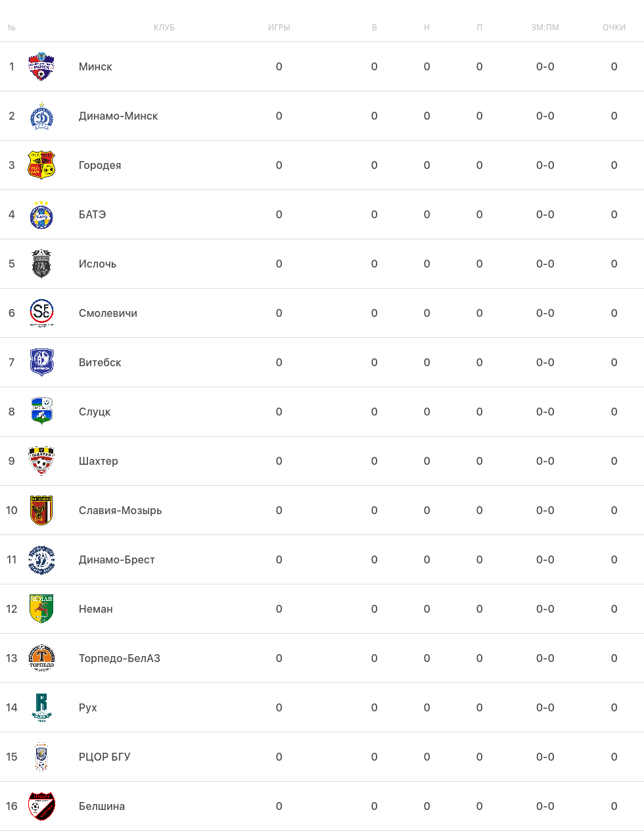Select the Городея team emblem
The height and width of the screenshot is (831, 644).
point(41,165)
